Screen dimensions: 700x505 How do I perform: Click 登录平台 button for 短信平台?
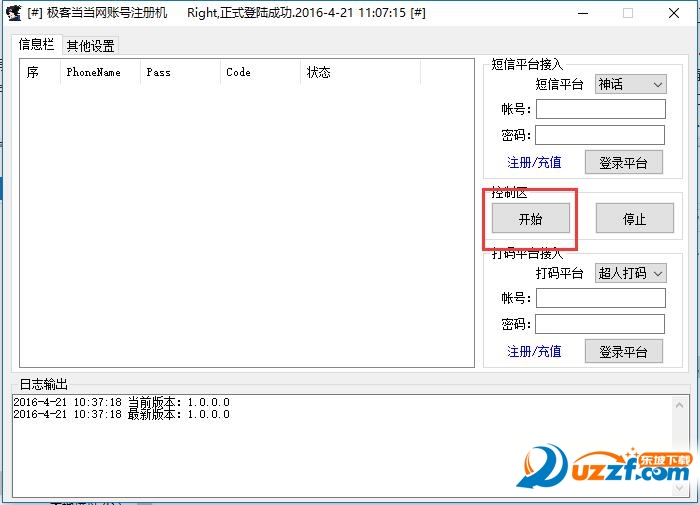point(624,163)
